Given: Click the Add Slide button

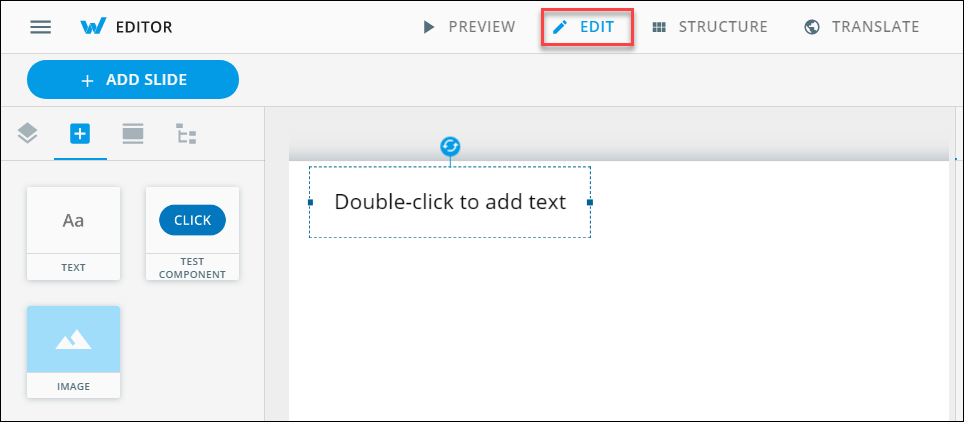Looking at the screenshot, I should pos(133,80).
